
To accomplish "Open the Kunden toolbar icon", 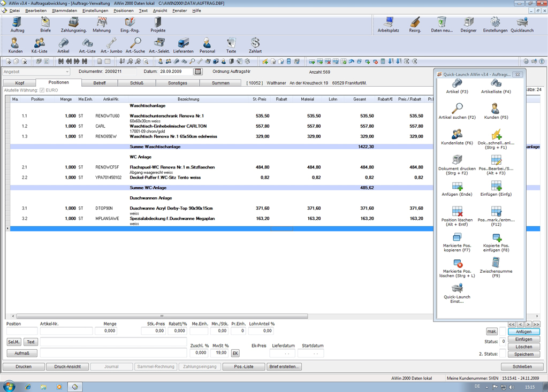I will click(16, 44).
